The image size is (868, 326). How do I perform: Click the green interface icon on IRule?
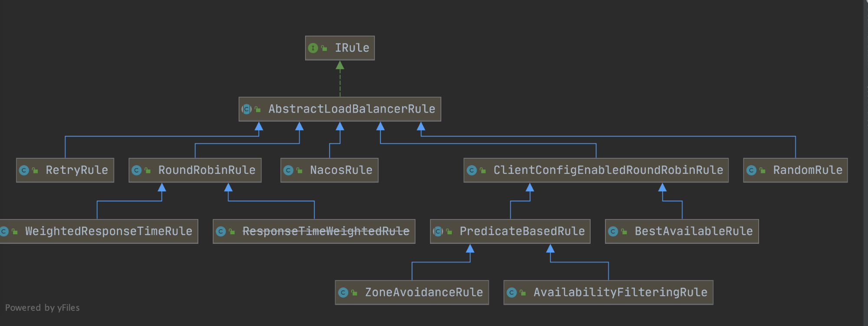(313, 48)
